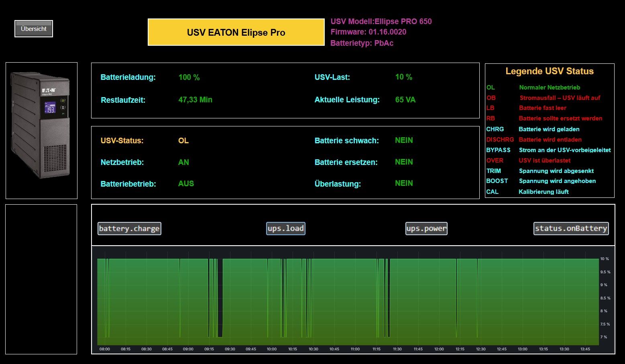Select the "100 %" battery charge value

[x=189, y=77]
